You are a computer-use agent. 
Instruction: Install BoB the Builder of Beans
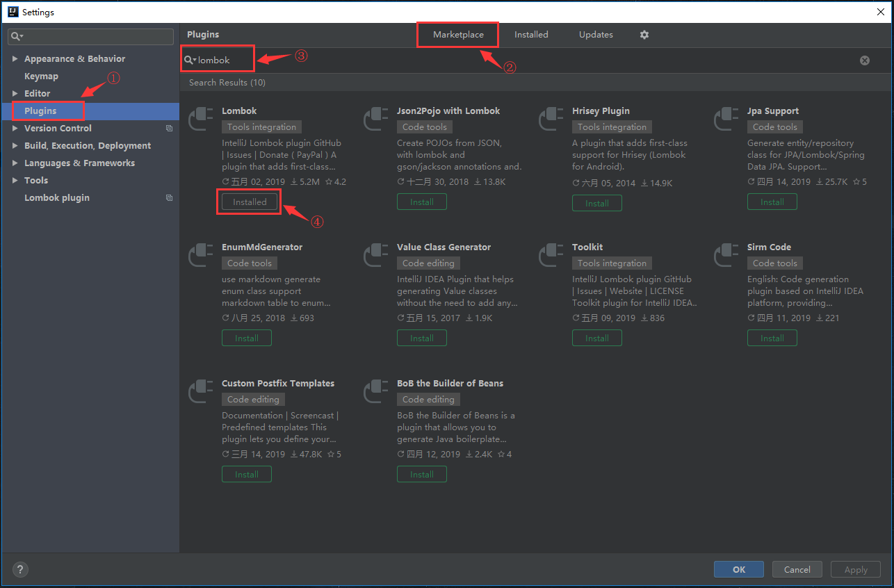pos(422,474)
